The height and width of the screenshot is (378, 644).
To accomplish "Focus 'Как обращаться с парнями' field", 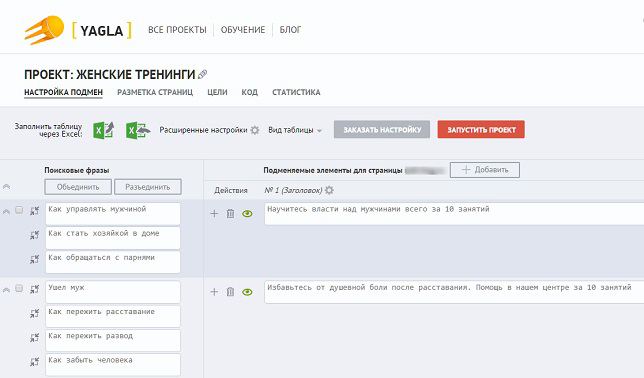I will [x=113, y=262].
